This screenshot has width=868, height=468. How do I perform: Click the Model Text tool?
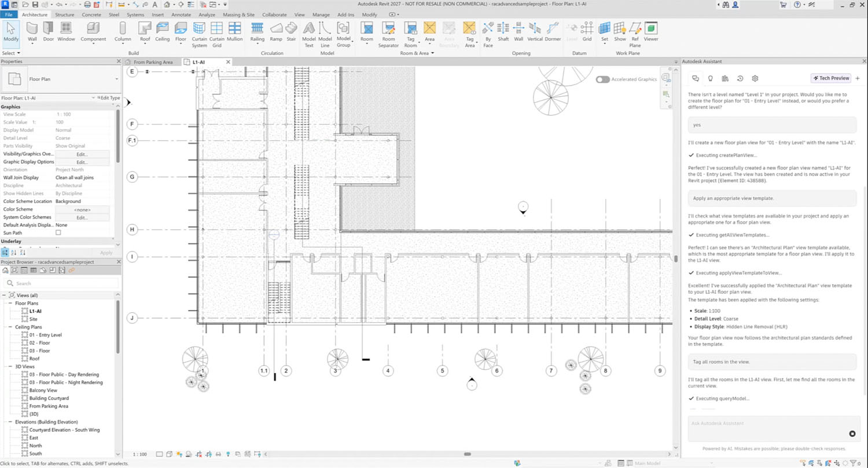pyautogui.click(x=309, y=35)
